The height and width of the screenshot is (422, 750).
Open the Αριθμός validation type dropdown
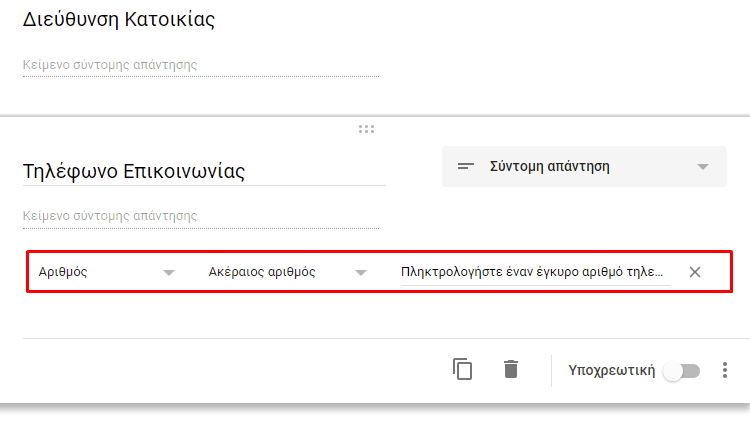107,272
